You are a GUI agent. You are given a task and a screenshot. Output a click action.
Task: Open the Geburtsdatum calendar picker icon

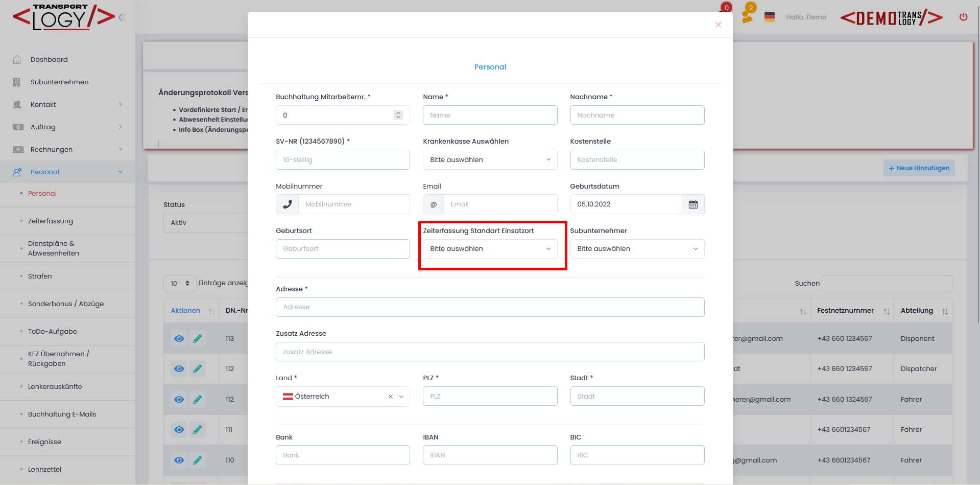(693, 204)
